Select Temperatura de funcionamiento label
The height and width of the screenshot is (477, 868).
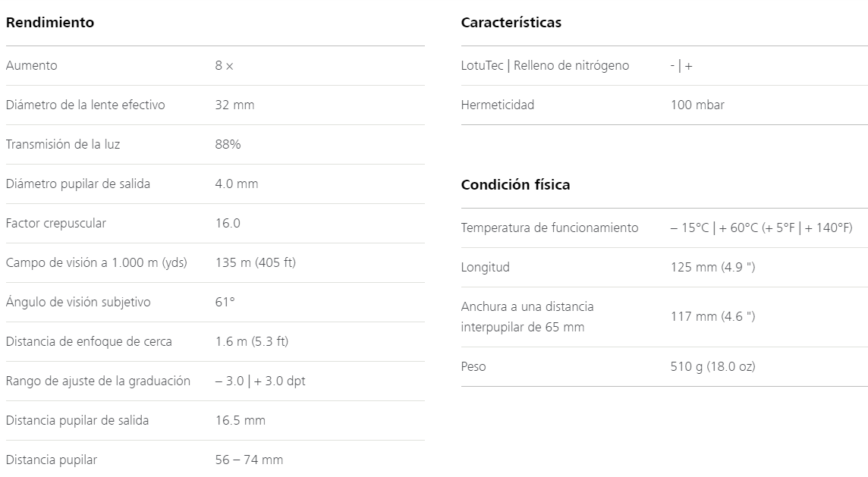point(549,228)
